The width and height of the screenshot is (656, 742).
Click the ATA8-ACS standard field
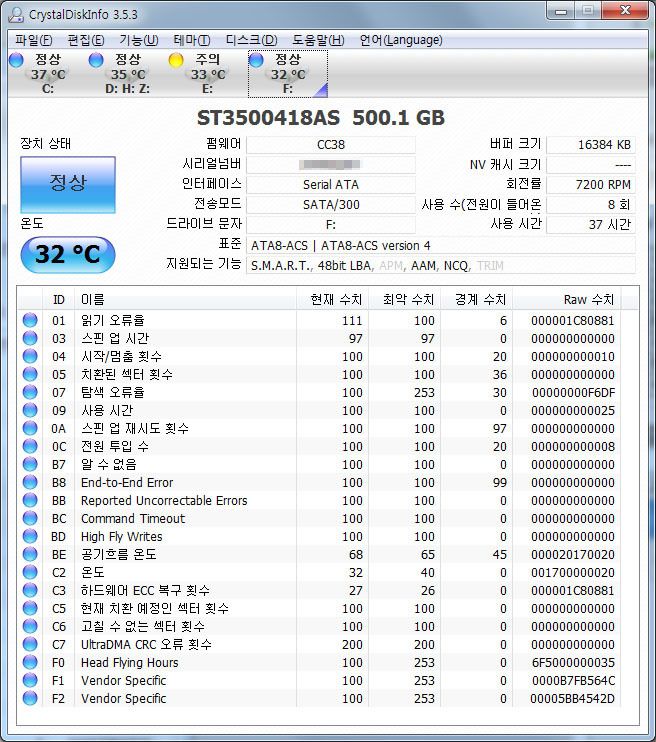tap(441, 246)
